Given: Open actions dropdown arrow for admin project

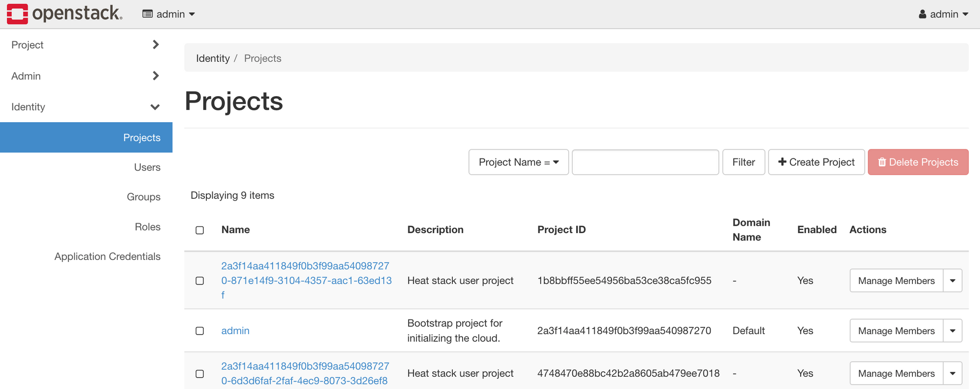Looking at the screenshot, I should coord(953,331).
